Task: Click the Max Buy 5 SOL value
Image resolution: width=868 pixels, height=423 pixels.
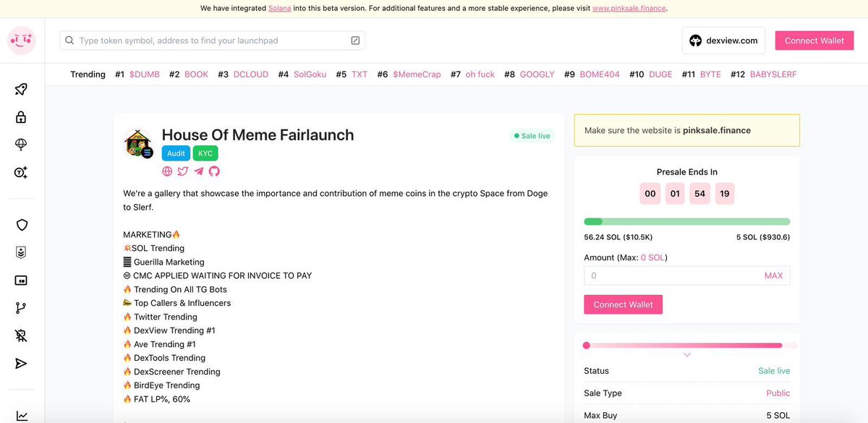Action: point(778,416)
